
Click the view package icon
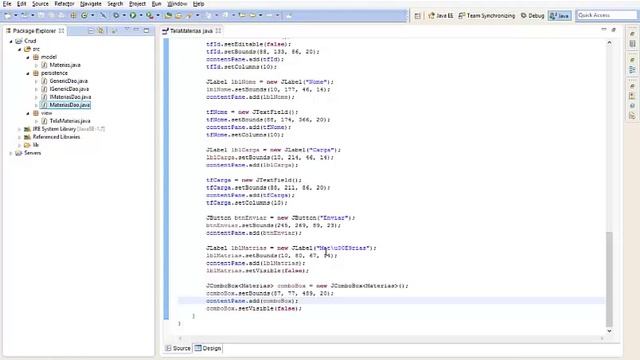pyautogui.click(x=36, y=113)
